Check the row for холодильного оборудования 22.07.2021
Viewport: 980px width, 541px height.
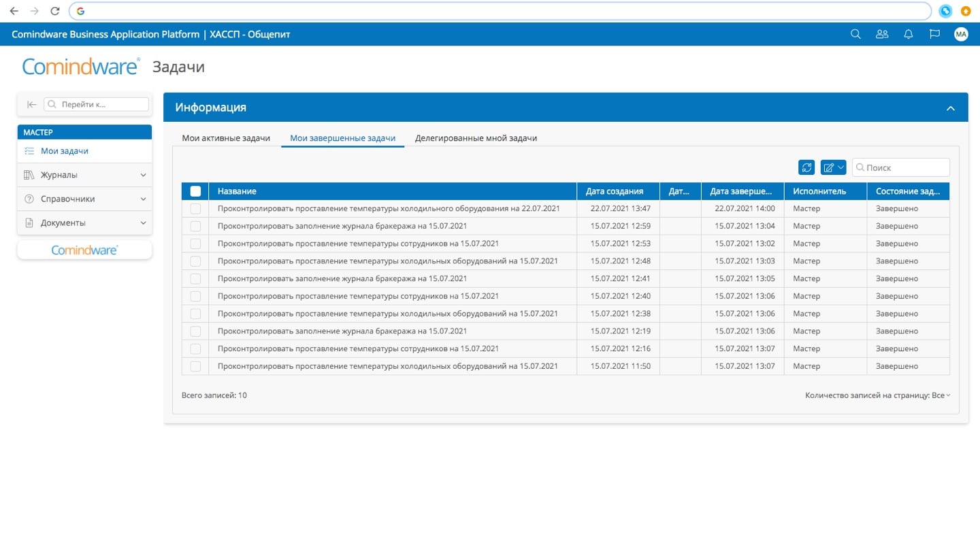(x=195, y=208)
